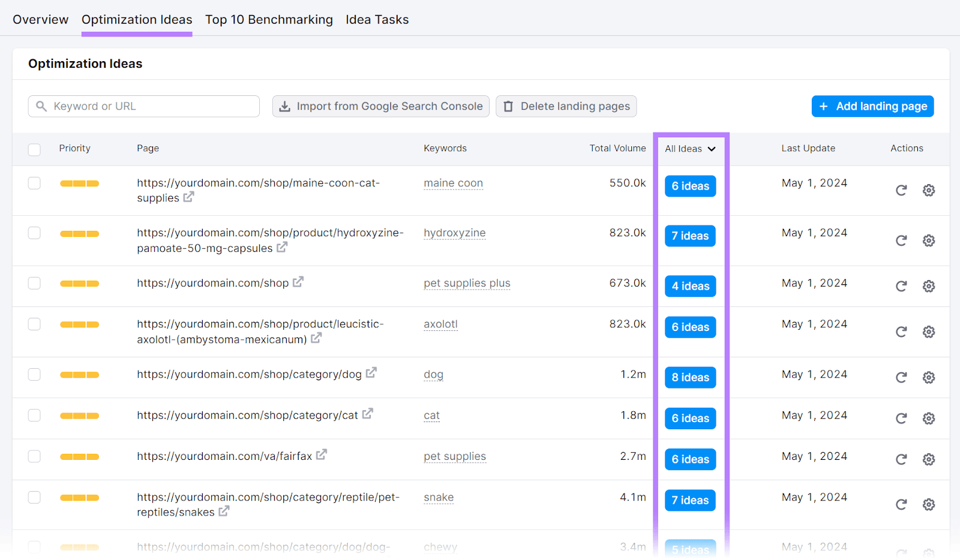Image resolution: width=960 pixels, height=560 pixels.
Task: Open settings gear for the hydroxyzine page row
Action: [x=928, y=240]
